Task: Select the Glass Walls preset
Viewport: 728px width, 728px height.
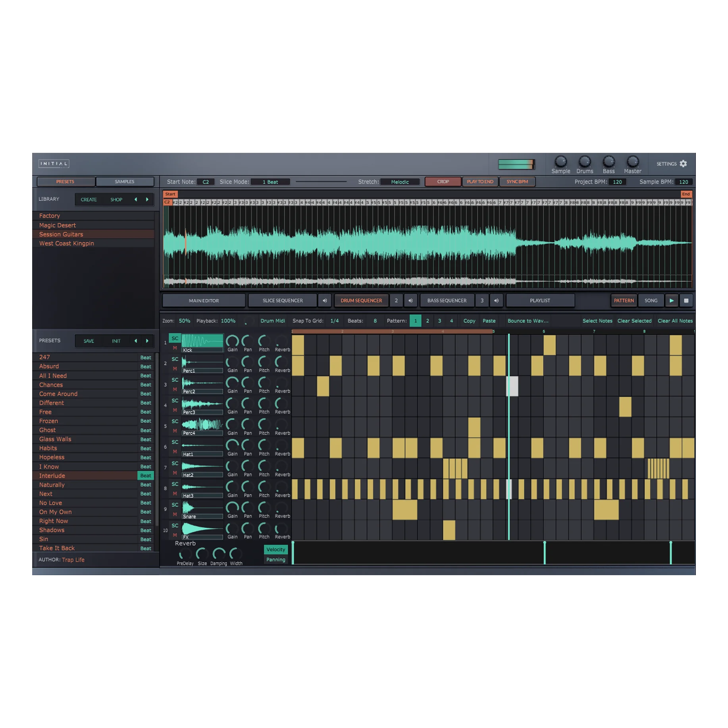Action: pyautogui.click(x=55, y=439)
